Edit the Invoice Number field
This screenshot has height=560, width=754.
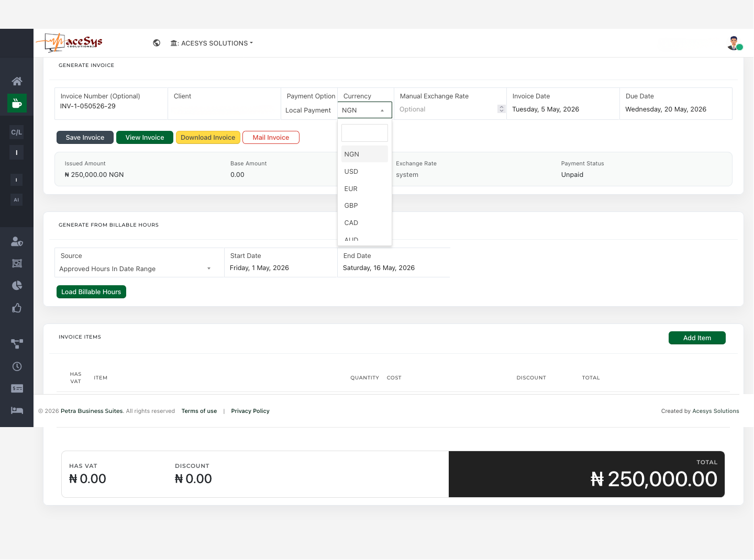click(112, 106)
